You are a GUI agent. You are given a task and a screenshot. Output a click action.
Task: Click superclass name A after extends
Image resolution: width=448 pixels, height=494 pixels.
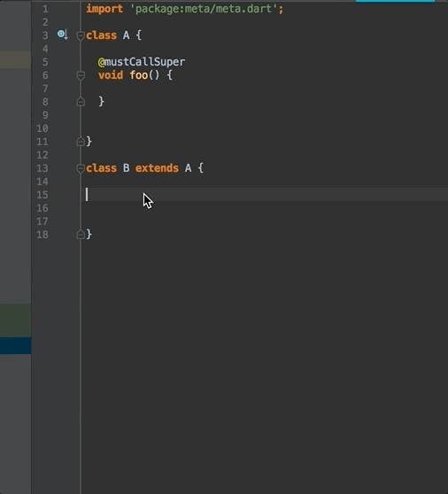click(x=188, y=168)
